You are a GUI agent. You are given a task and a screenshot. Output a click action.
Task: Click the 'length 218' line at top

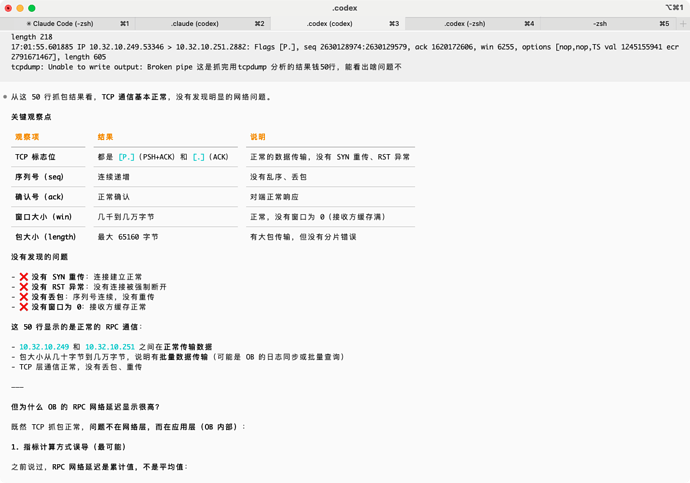(32, 37)
